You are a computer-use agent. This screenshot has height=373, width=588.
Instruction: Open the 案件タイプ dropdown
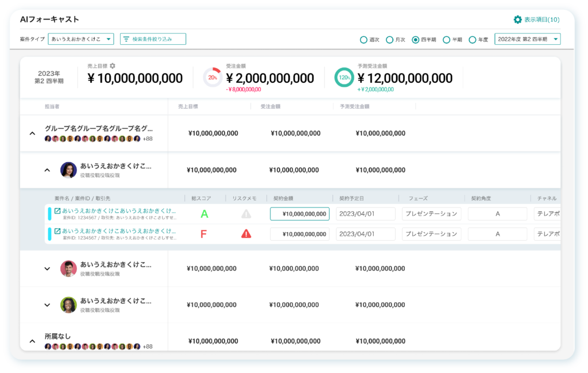point(81,39)
